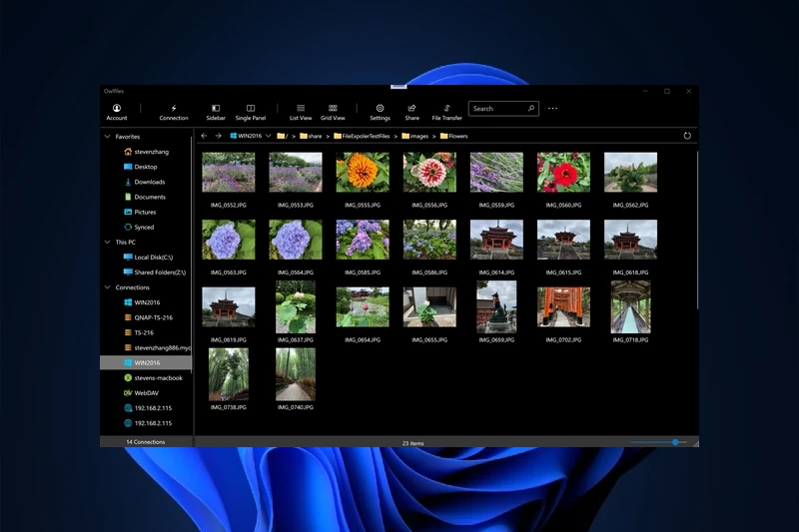Open the stevenzhang home folder
This screenshot has width=799, height=532.
146,152
